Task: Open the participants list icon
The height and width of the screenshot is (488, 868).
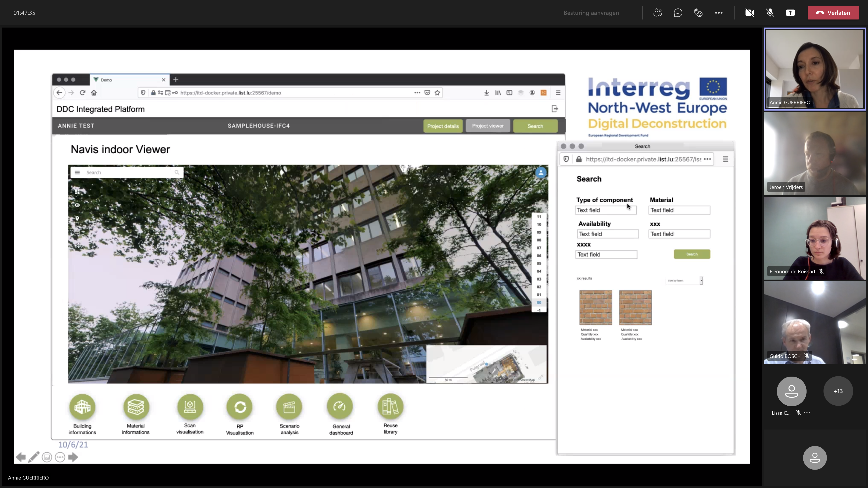Action: [x=657, y=13]
